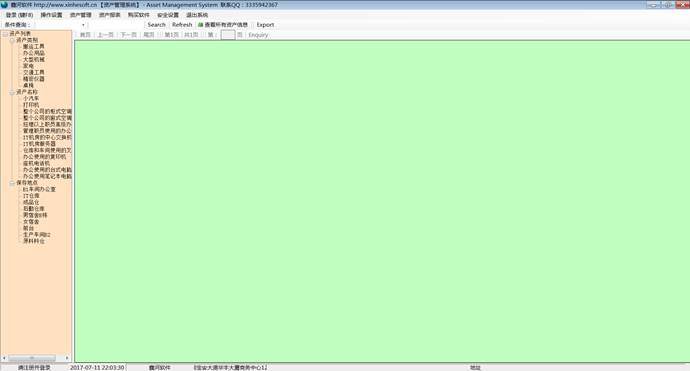
Task: Select 成品仓 location item
Action: tap(31, 202)
